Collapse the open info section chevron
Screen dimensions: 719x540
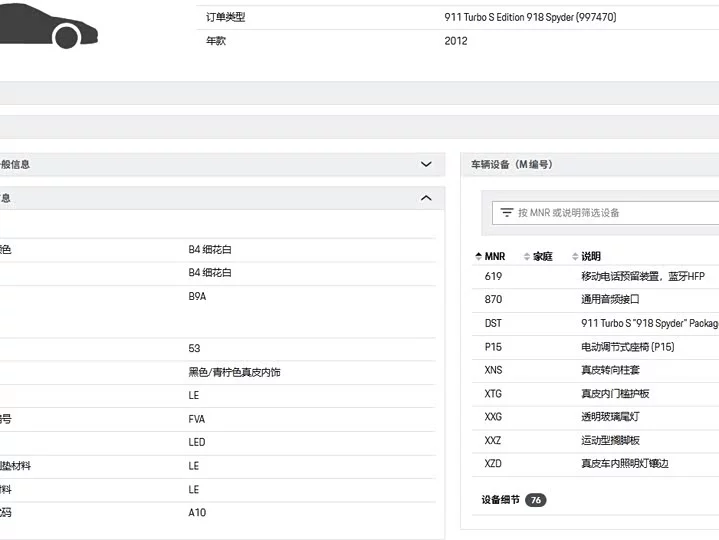(426, 198)
